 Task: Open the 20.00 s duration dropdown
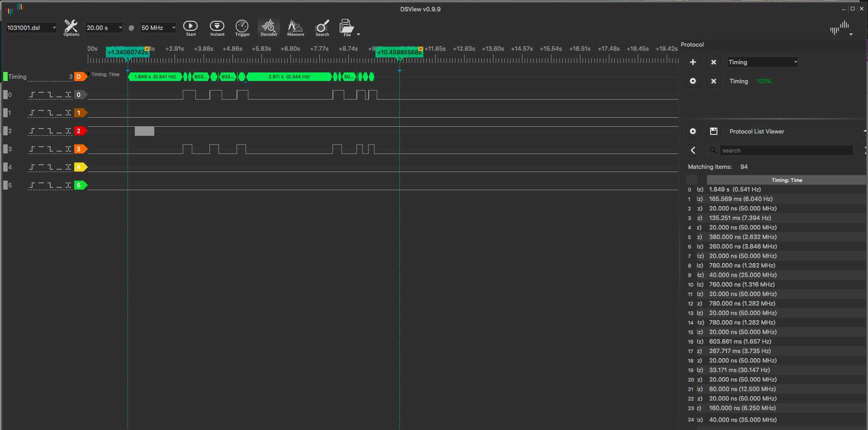(104, 28)
